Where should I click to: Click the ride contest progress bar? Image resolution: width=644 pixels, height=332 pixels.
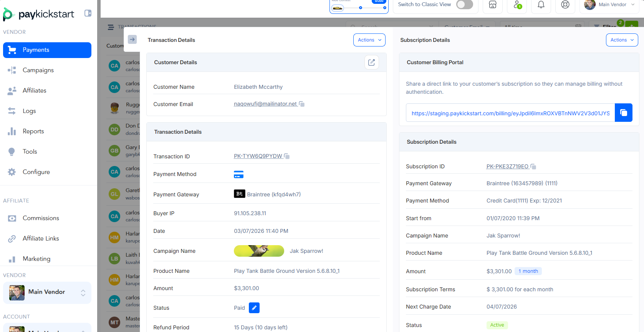click(x=359, y=8)
